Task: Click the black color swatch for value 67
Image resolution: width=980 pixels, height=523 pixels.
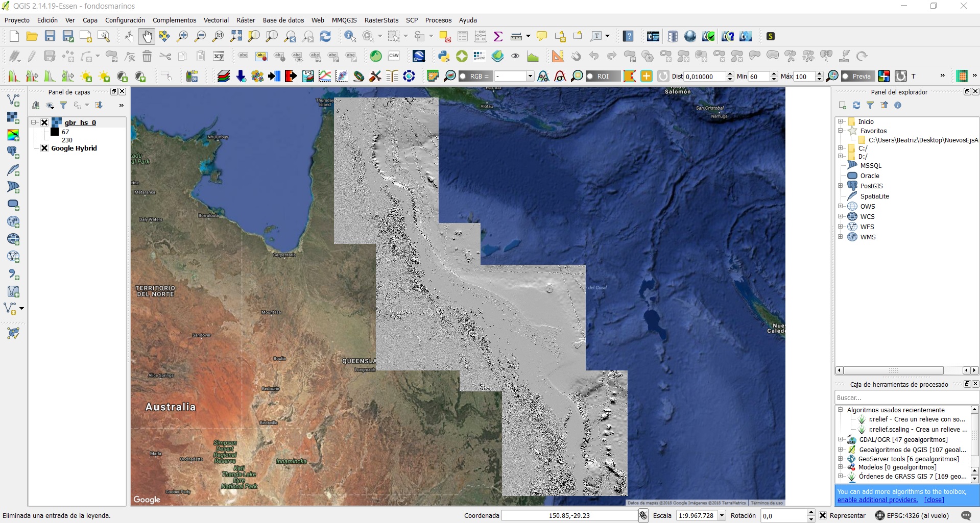Action: [x=55, y=132]
